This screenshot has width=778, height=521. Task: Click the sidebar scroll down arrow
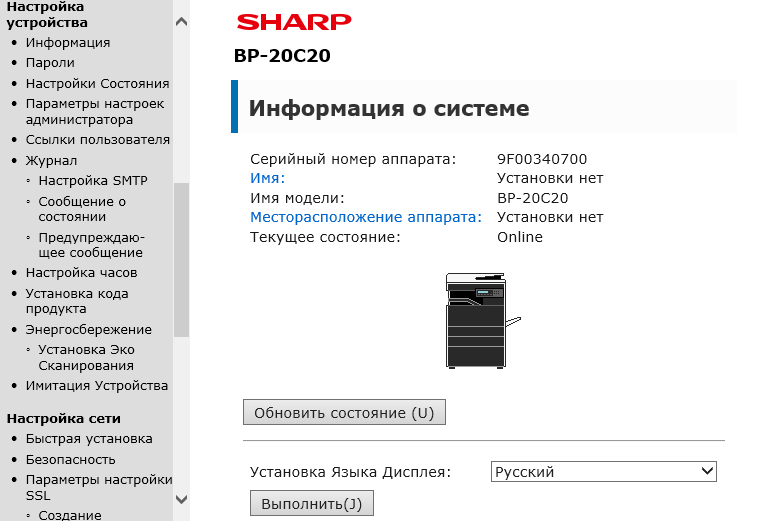pyautogui.click(x=182, y=499)
